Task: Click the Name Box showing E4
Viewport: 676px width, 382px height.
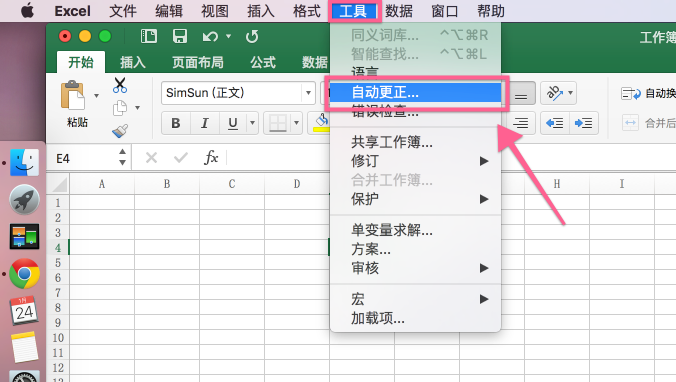Action: pos(81,158)
